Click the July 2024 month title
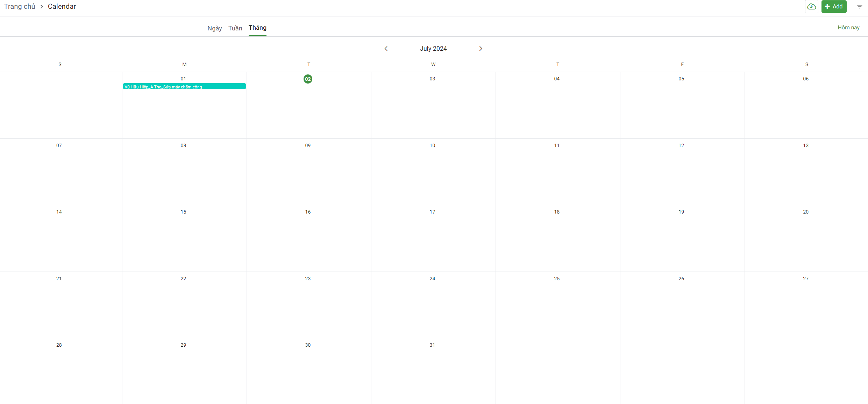This screenshot has width=868, height=404. coord(433,49)
